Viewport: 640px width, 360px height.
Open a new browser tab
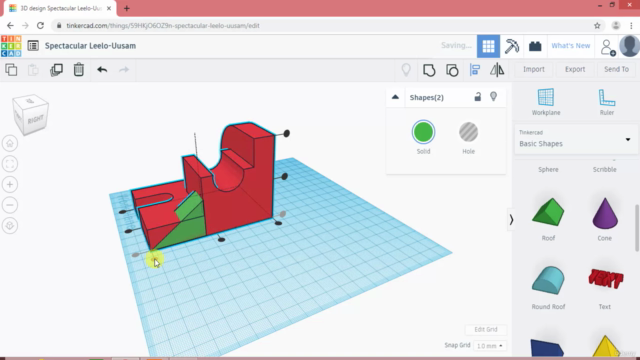(x=127, y=8)
